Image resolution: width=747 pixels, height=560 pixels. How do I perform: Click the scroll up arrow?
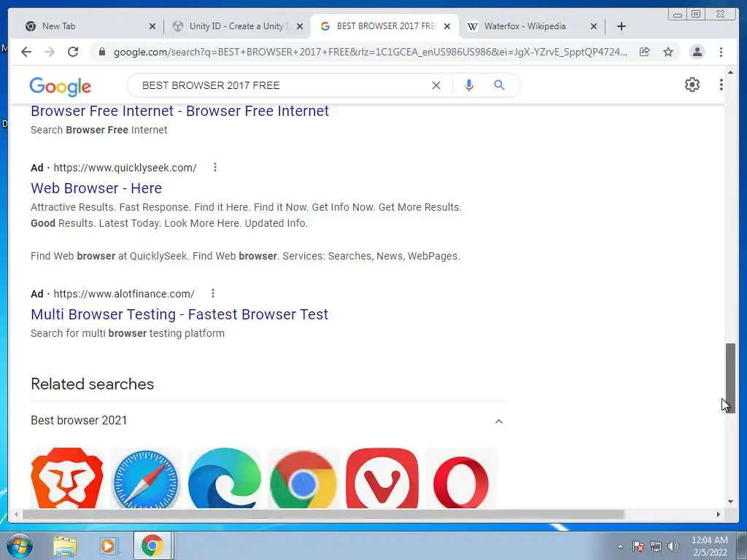click(730, 72)
